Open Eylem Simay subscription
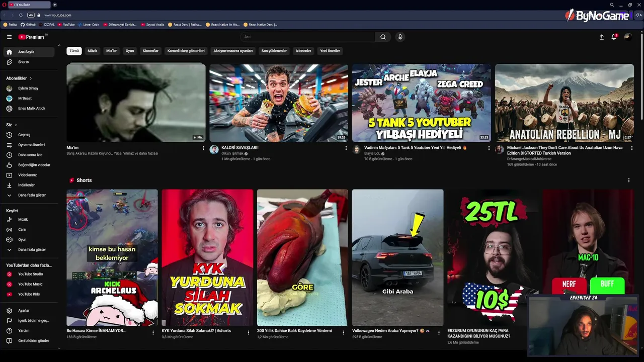This screenshot has width=644, height=362. (x=29, y=88)
